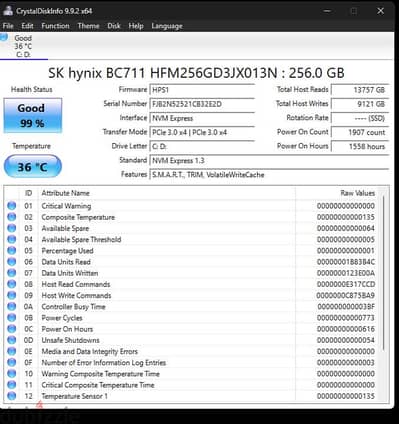Screen dimensions: 399x424
Task: Click the Rotation Rate value (SSD)
Action: click(360, 118)
